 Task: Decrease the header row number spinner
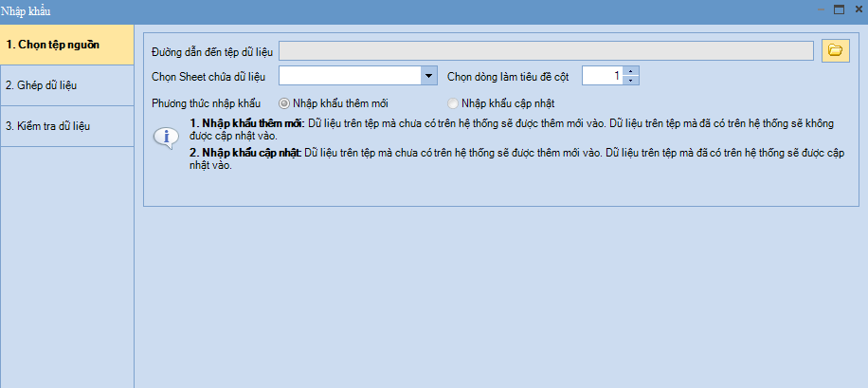coord(631,81)
